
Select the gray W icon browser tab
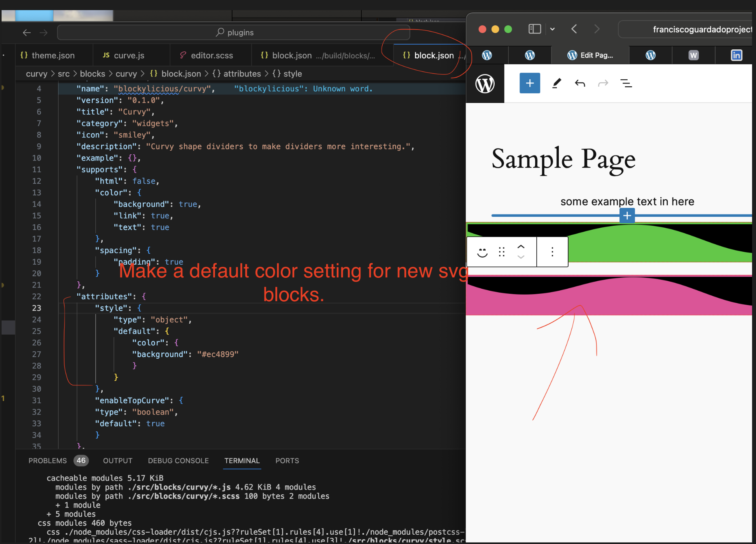pyautogui.click(x=693, y=55)
